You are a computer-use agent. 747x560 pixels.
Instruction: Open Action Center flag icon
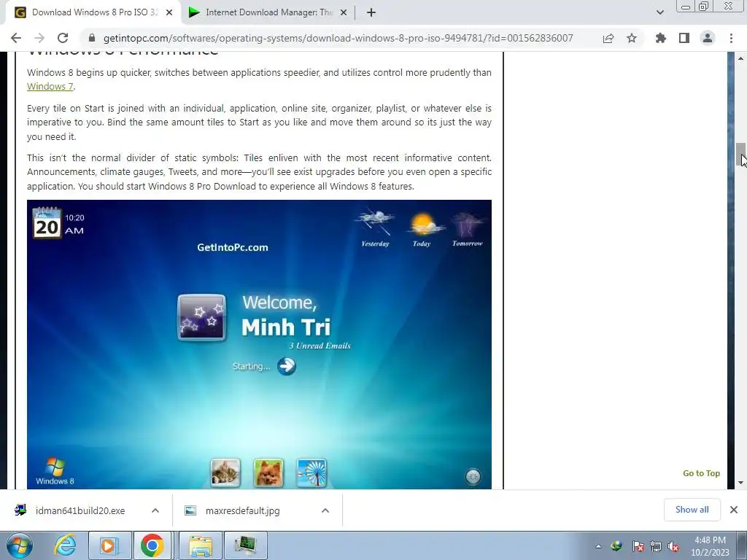coord(638,546)
